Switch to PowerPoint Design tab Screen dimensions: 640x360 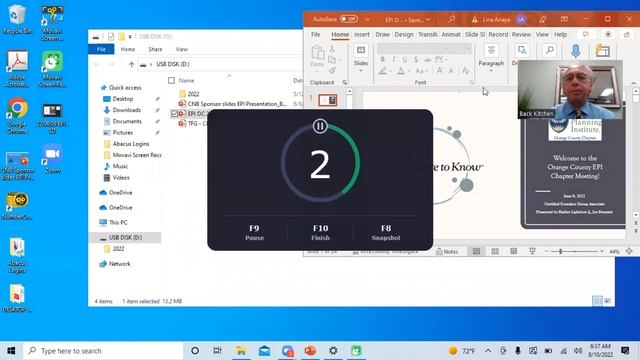point(404,35)
